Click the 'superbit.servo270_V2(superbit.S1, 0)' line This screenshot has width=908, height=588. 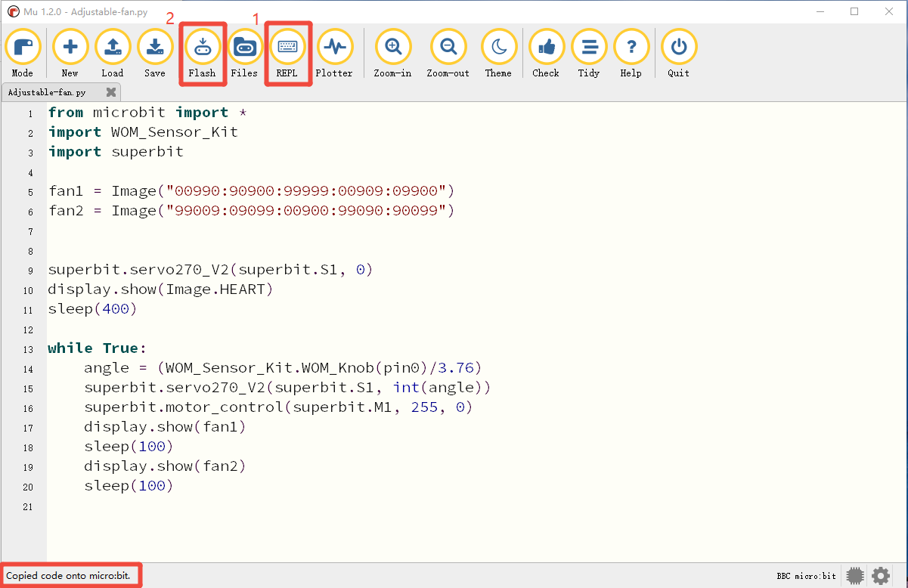click(x=210, y=270)
